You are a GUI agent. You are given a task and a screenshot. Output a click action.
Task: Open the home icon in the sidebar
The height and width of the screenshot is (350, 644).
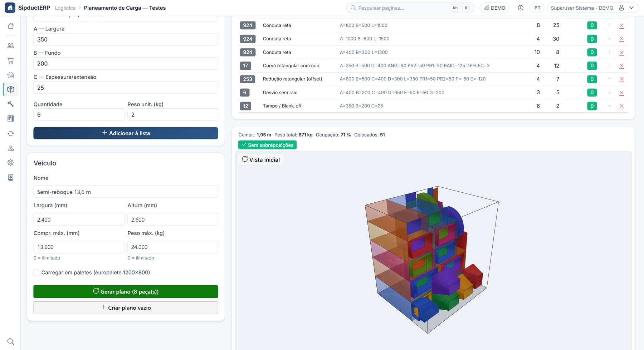(11, 26)
